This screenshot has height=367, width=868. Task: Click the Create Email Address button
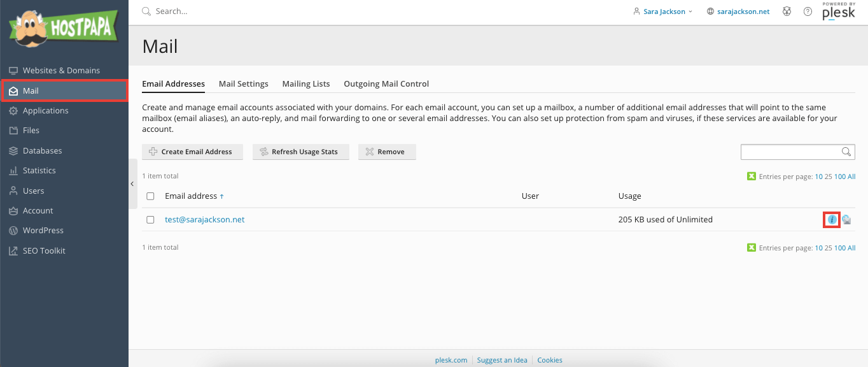click(192, 152)
